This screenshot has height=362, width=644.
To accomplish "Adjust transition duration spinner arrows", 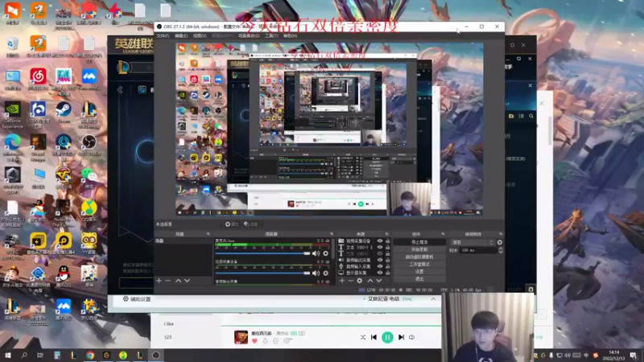I will (501, 250).
